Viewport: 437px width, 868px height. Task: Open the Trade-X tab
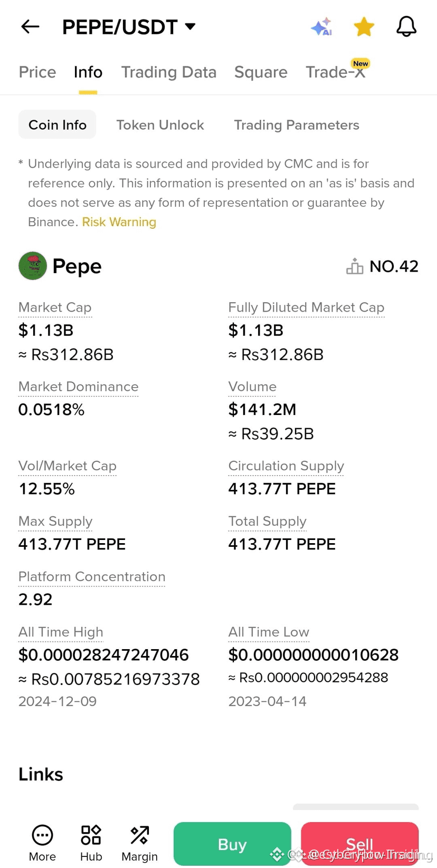click(336, 72)
